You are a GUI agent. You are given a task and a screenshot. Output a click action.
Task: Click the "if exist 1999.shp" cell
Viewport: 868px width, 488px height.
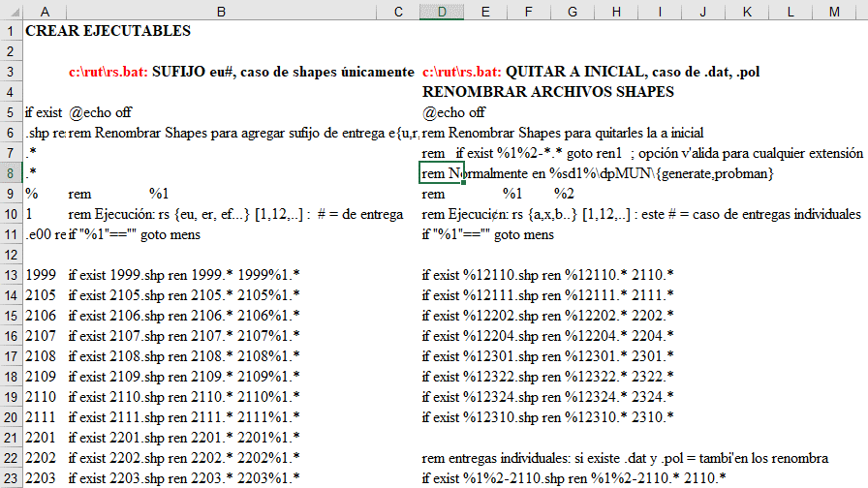[184, 275]
